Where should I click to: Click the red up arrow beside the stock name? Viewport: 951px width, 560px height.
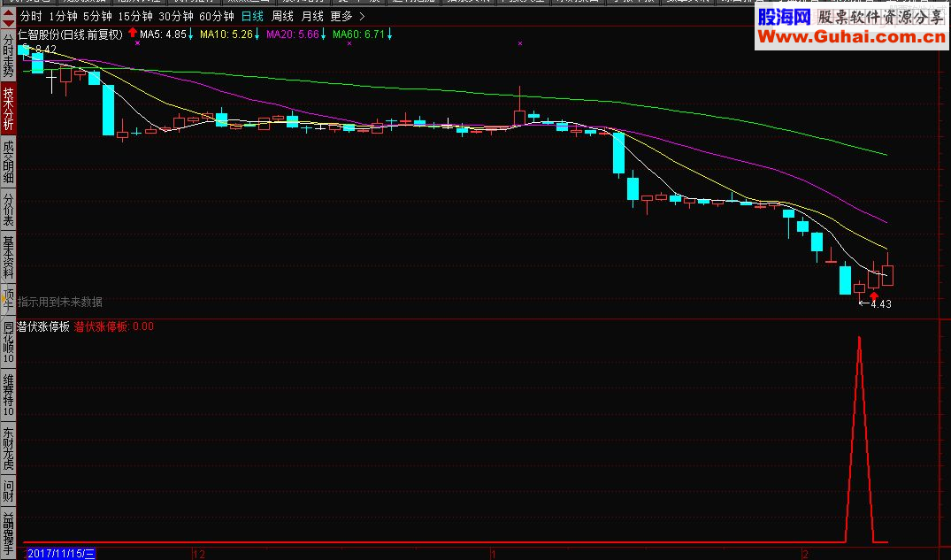[x=132, y=33]
